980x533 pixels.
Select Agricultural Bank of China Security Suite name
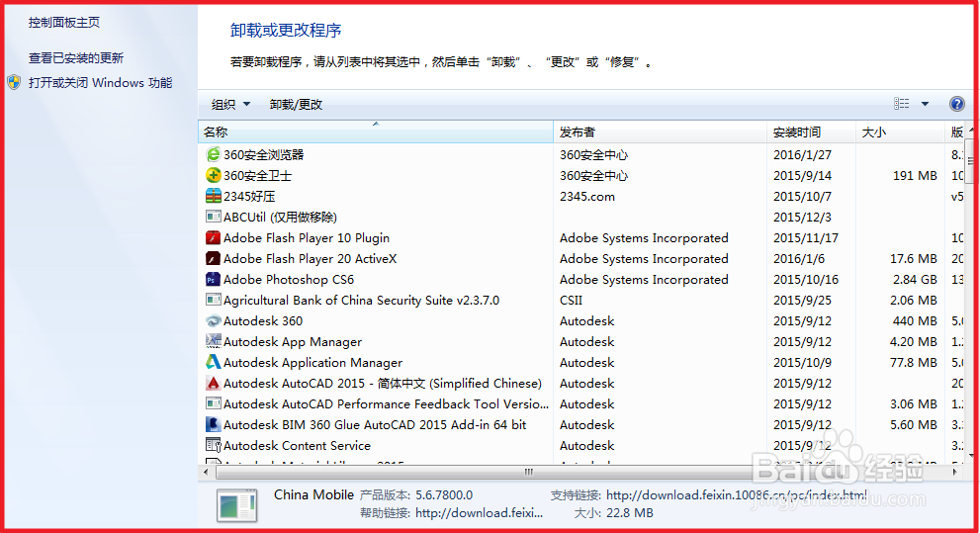(361, 300)
